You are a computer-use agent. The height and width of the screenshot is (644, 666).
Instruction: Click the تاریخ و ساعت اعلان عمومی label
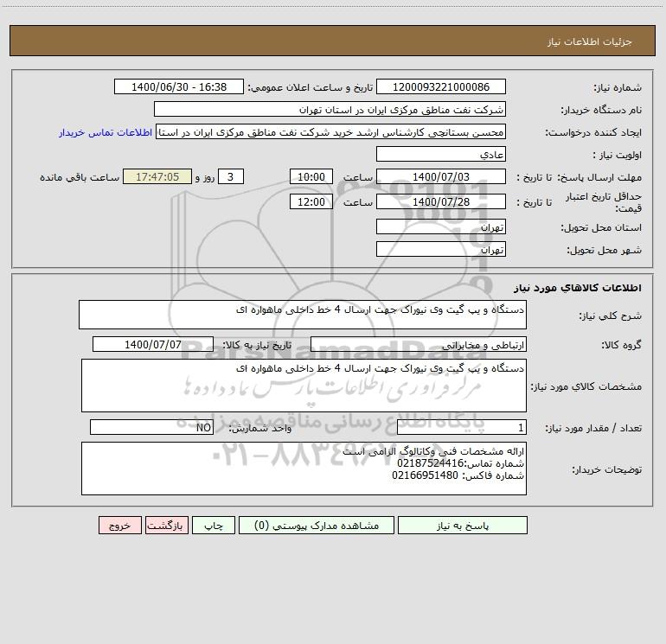pos(311,87)
